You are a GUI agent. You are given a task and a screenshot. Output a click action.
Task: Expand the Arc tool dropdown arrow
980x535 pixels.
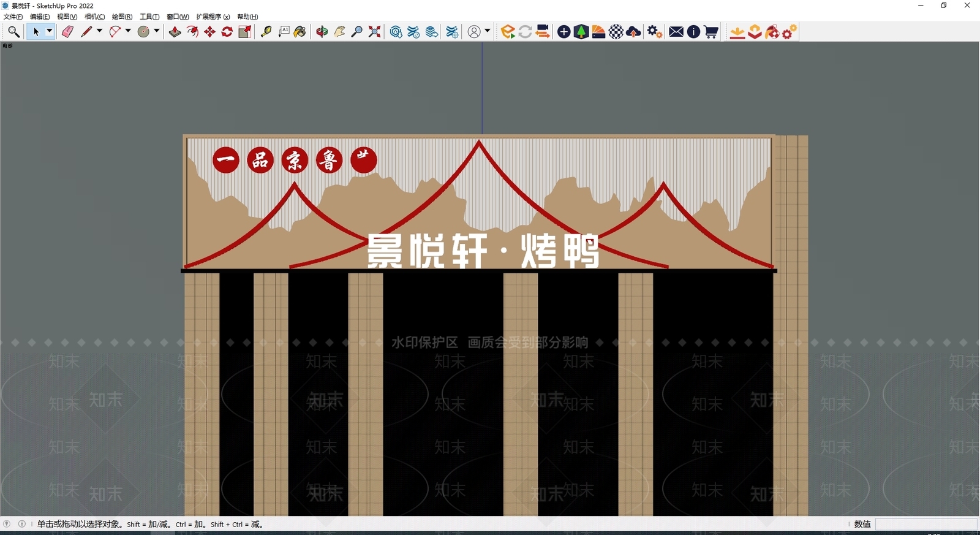(x=128, y=31)
